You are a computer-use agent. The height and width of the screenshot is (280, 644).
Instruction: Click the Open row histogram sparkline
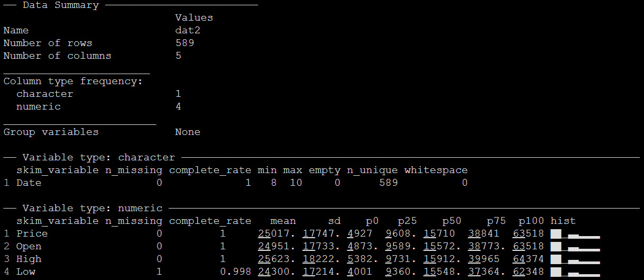(575, 247)
